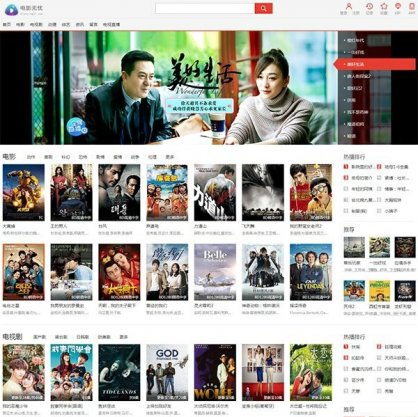Open the 台风 movie poster
This screenshot has height=417, width=418.
point(119,192)
